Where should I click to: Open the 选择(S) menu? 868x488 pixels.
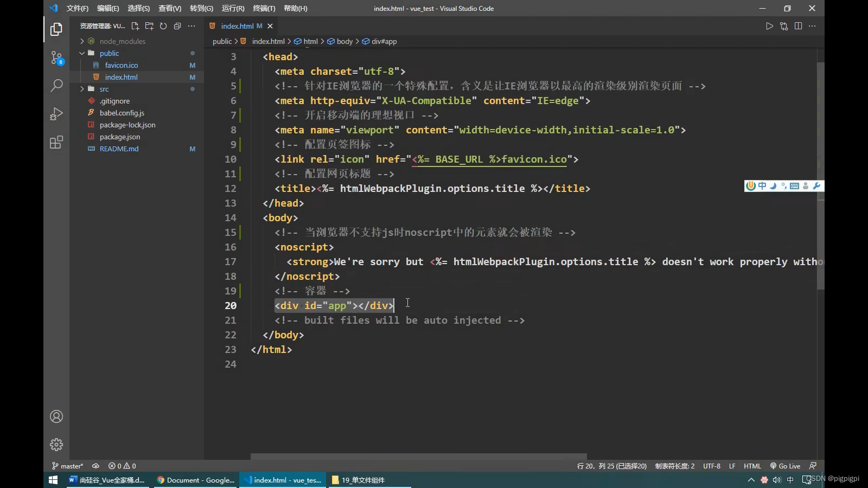coord(138,8)
